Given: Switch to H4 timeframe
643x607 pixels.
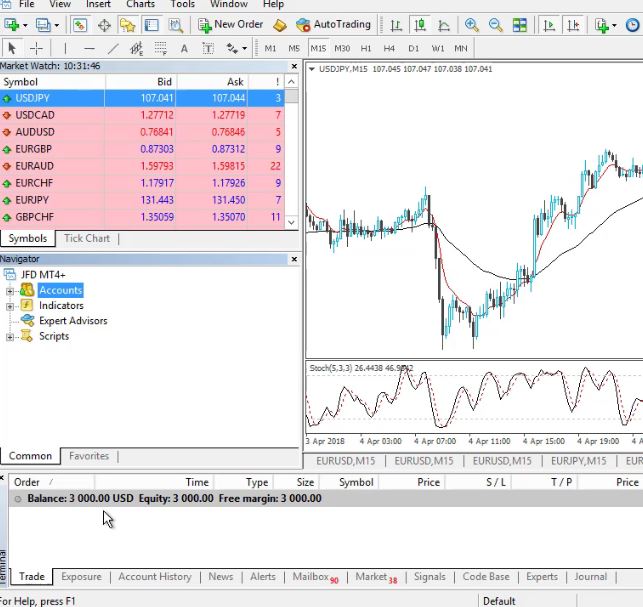Looking at the screenshot, I should (389, 48).
